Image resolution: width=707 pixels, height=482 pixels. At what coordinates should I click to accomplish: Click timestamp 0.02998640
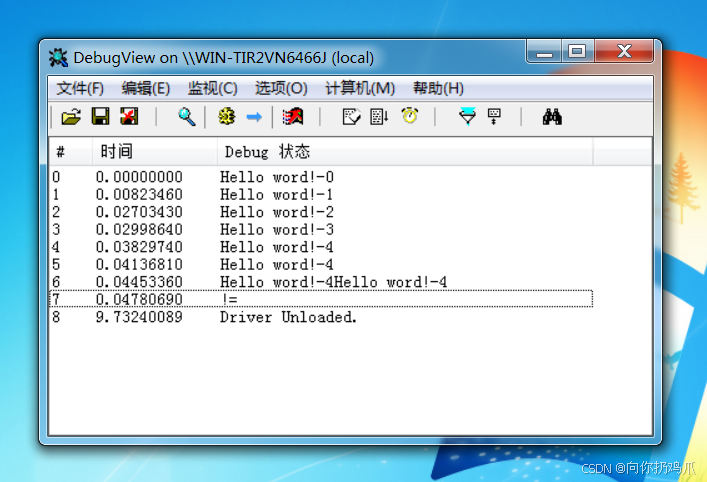139,230
